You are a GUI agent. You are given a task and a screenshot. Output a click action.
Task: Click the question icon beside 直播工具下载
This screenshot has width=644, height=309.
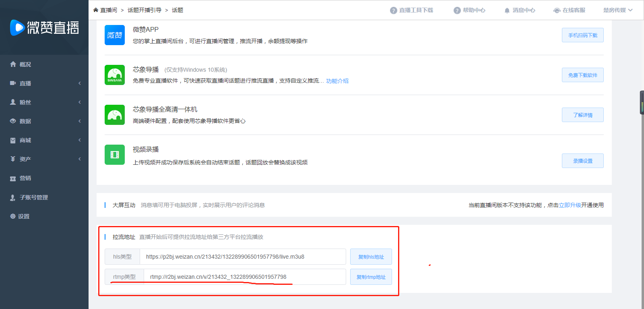pos(393,10)
